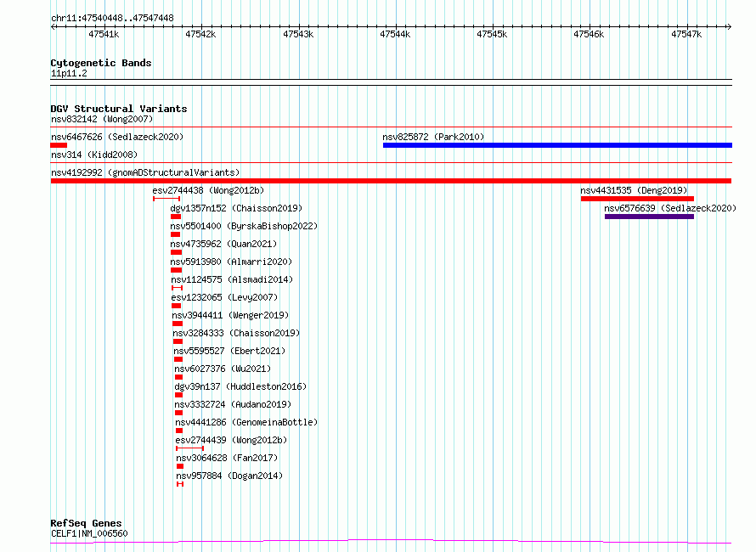Viewport: 756px width, 552px height.
Task: Click the nsv6467626 short red bar
Action: click(x=59, y=145)
